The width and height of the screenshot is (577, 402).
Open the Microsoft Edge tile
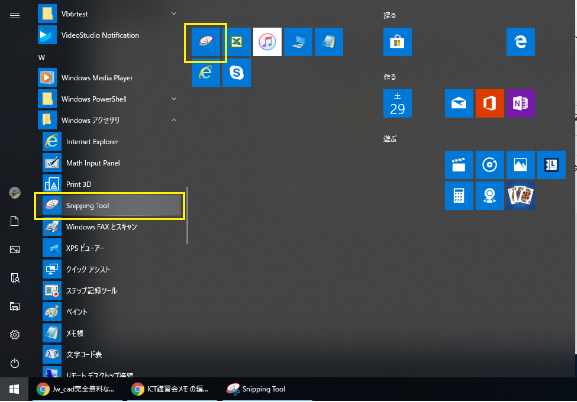pyautogui.click(x=520, y=42)
